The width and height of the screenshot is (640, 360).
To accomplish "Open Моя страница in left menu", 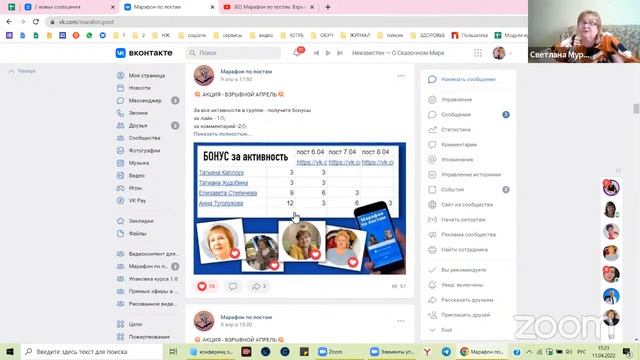I will [x=147, y=76].
